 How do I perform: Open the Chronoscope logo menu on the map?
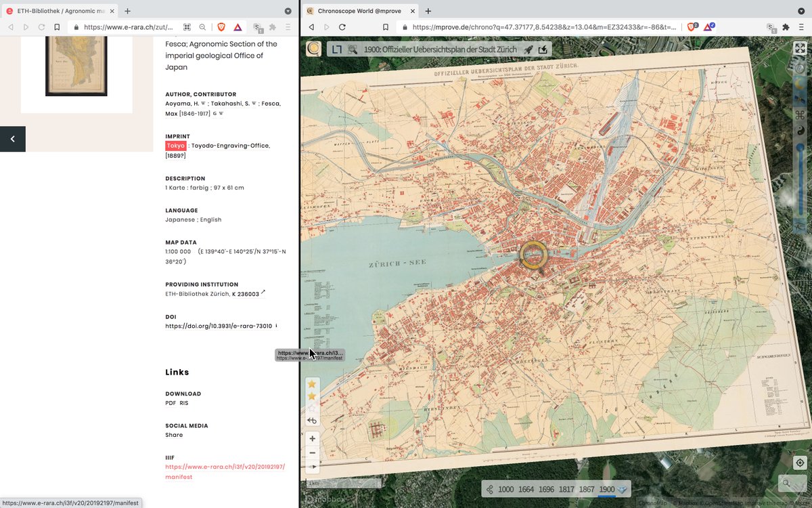coord(313,48)
